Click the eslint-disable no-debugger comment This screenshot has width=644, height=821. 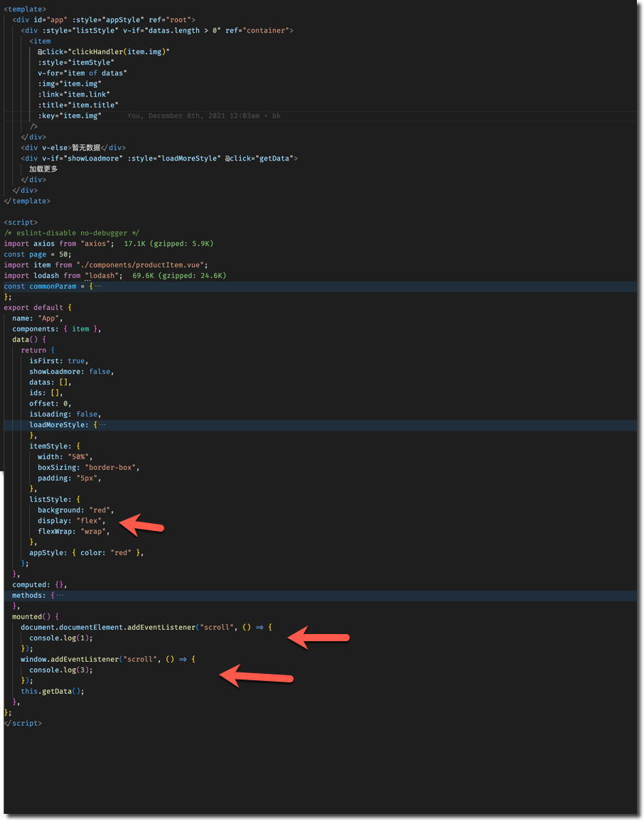(71, 232)
